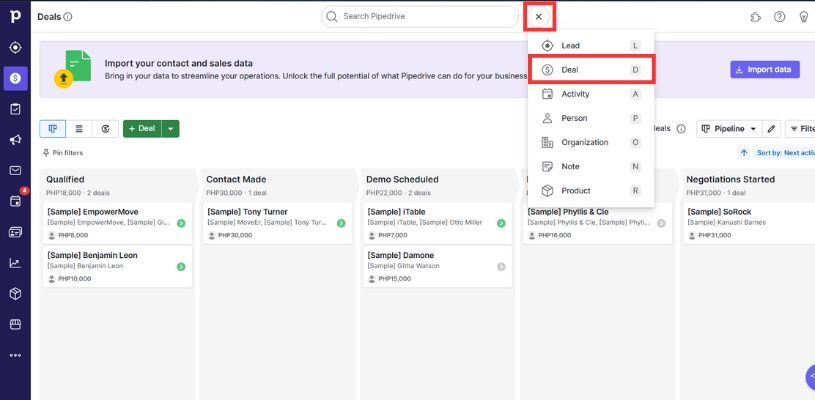This screenshot has height=400, width=815.
Task: Open the lightbulb tips icon
Action: [803, 17]
